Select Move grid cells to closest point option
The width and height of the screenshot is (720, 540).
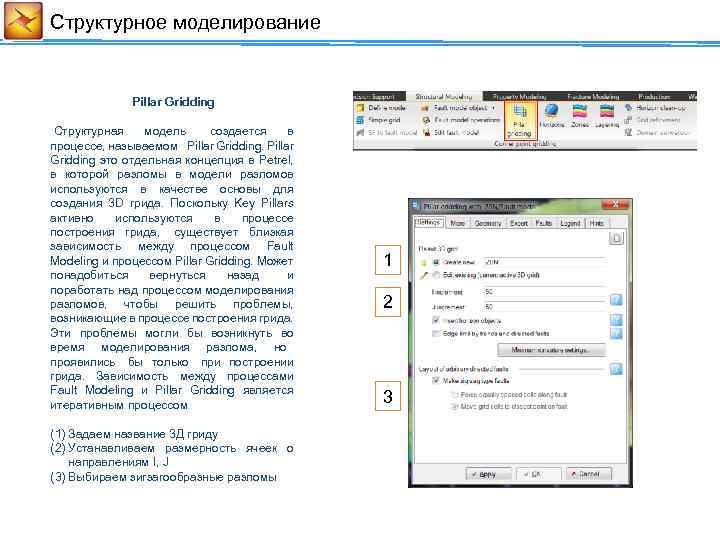455,406
